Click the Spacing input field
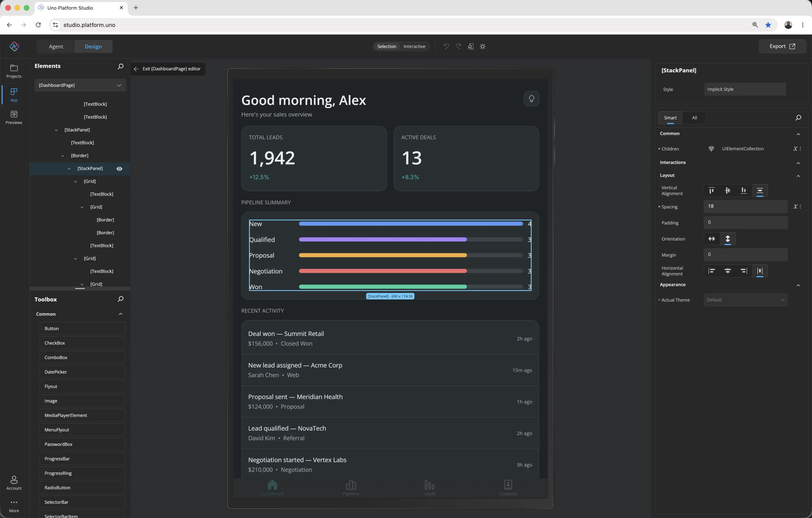Viewport: 812px width, 518px height. 745,207
